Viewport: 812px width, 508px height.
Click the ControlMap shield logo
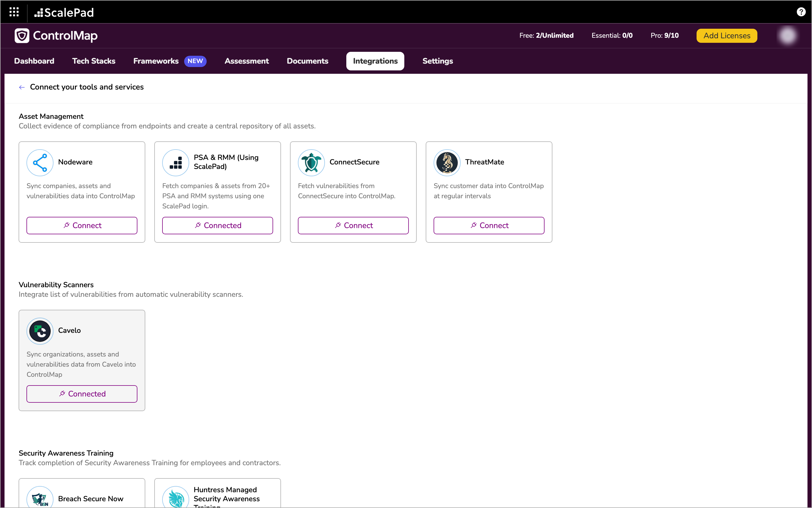pyautogui.click(x=22, y=35)
